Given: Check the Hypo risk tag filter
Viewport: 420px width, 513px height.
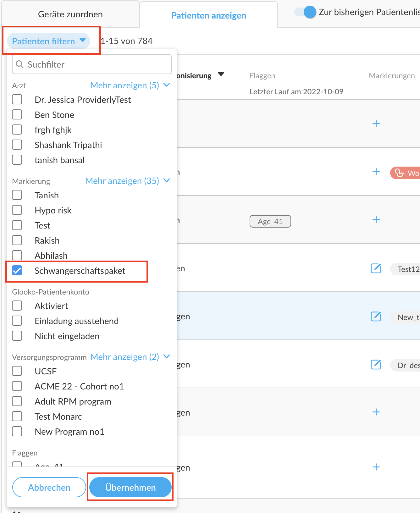Looking at the screenshot, I should pos(17,210).
